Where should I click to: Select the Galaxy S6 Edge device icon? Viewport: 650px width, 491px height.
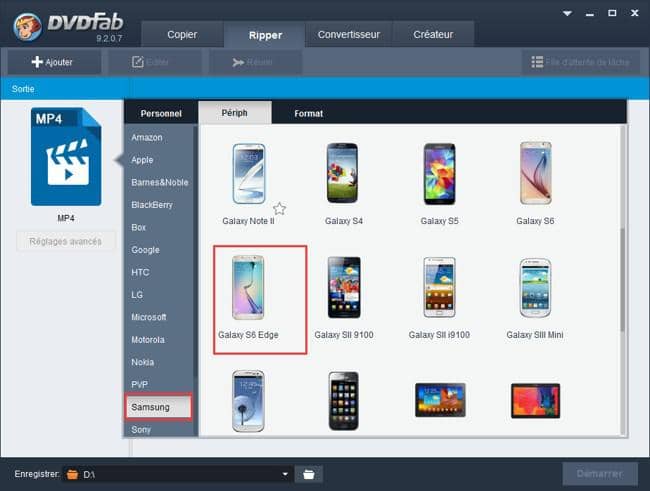pos(248,288)
